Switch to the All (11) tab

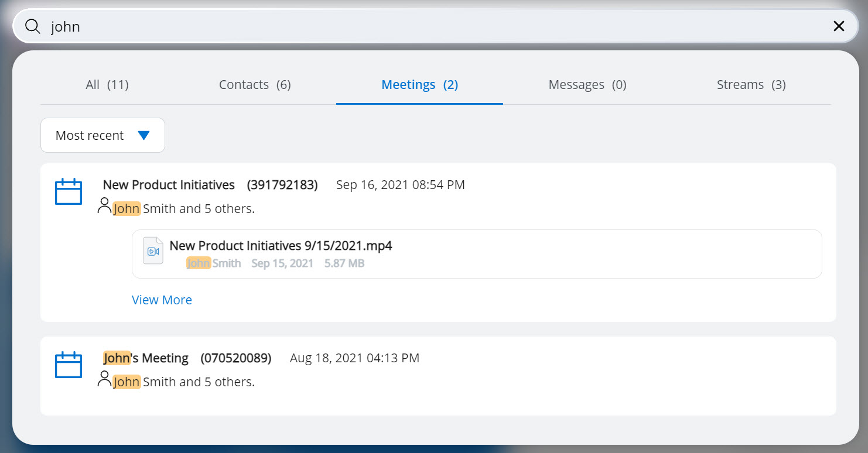(107, 85)
